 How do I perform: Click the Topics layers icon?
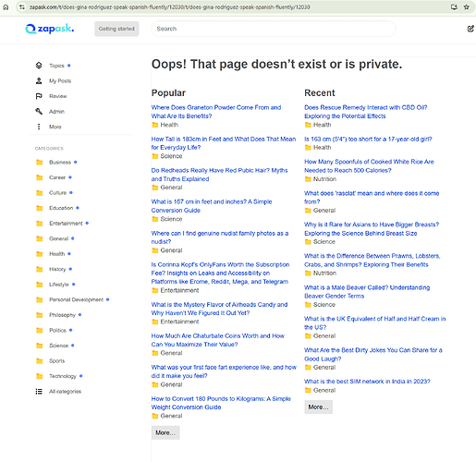39,66
